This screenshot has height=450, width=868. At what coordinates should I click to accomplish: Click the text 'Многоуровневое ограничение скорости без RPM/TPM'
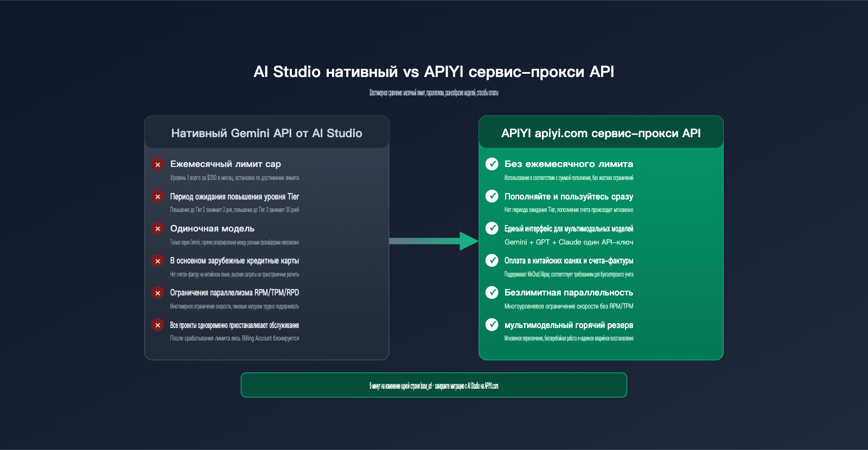tap(569, 306)
